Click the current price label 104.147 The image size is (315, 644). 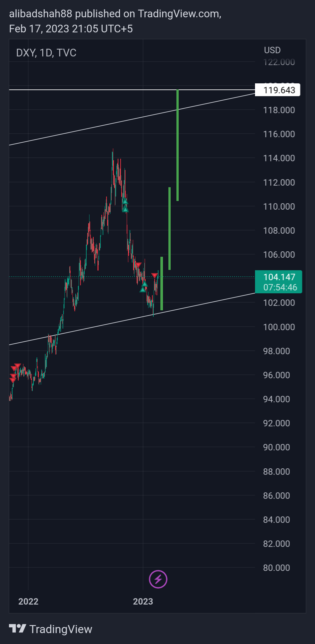(x=279, y=277)
